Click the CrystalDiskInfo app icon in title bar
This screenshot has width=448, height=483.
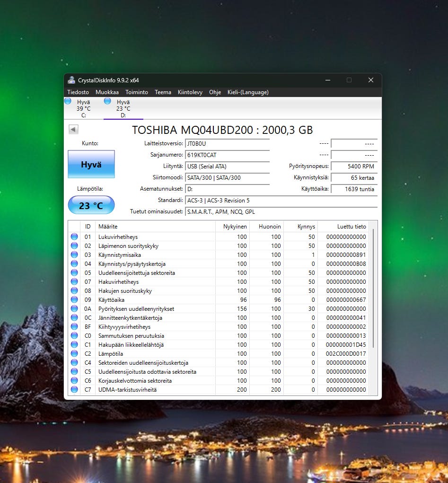click(71, 80)
